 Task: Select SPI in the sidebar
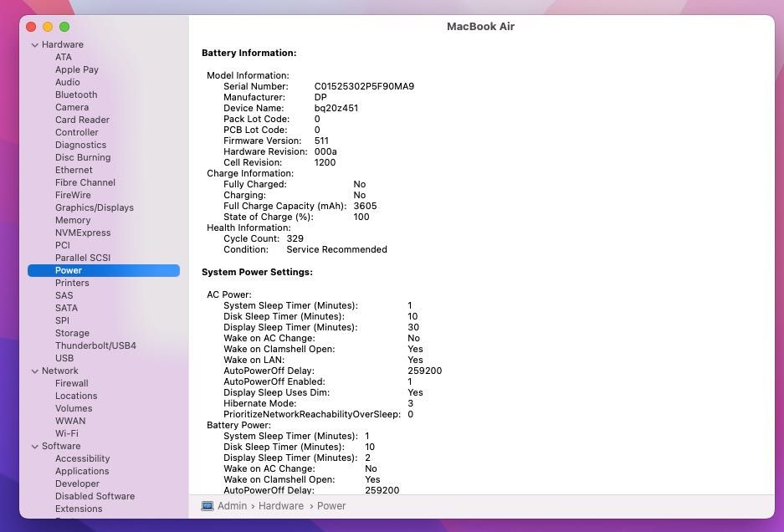(x=62, y=320)
